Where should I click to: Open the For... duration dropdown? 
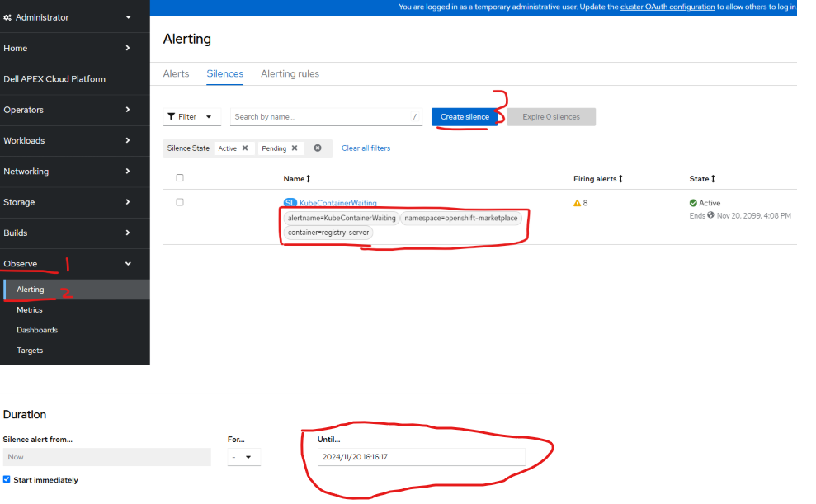(x=243, y=456)
